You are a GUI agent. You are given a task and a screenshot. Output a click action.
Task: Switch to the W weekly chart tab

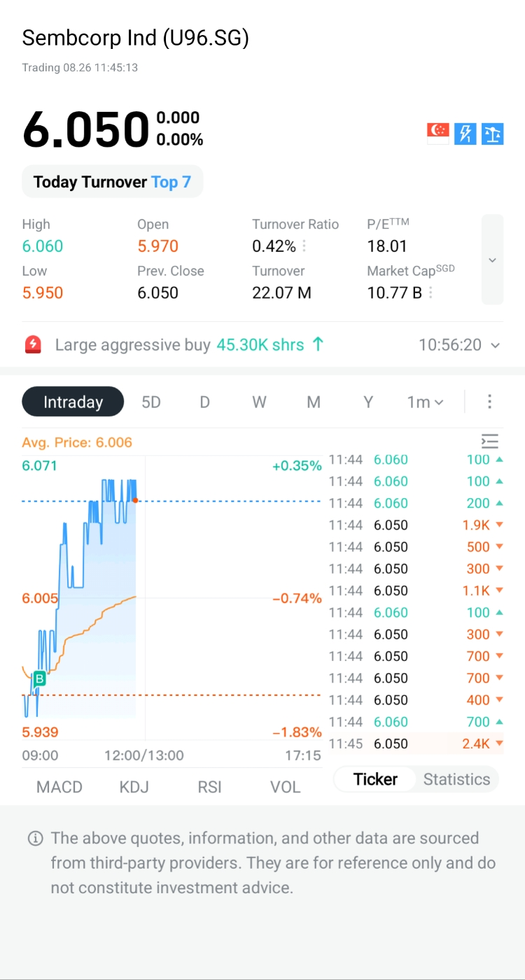coord(259,402)
